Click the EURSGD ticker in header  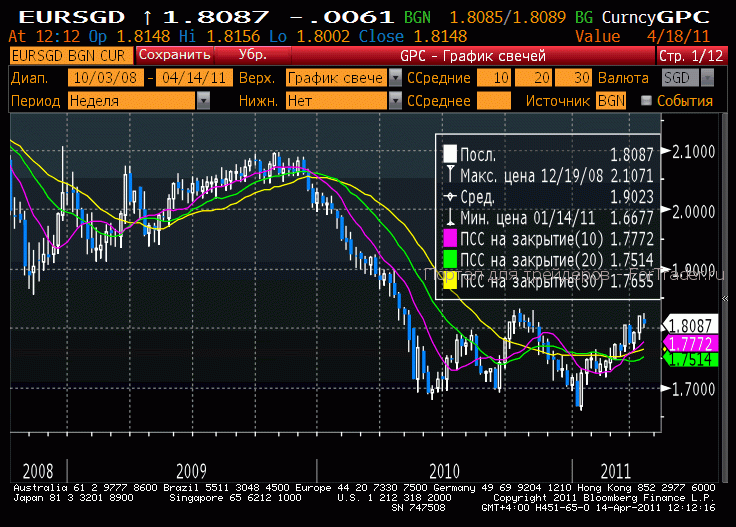[71, 17]
